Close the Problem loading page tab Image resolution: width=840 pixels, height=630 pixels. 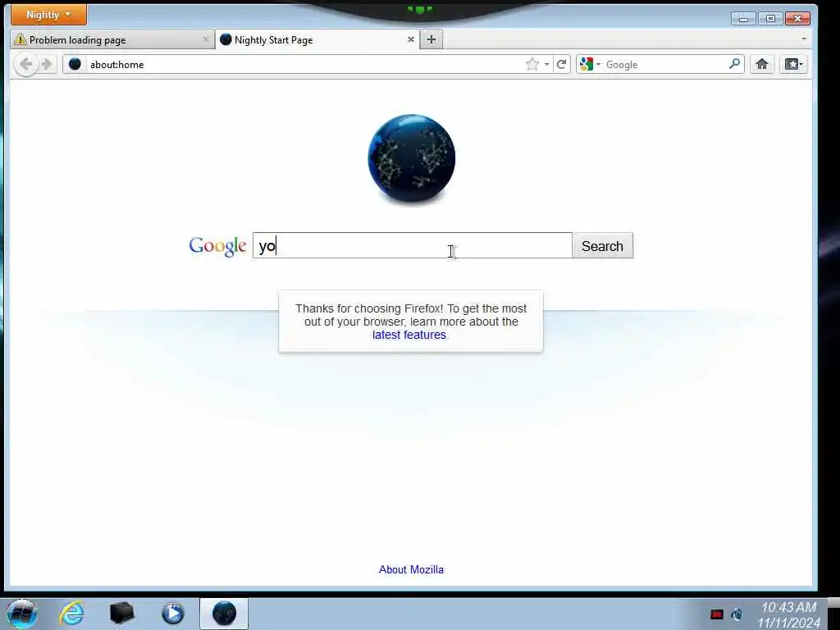(x=206, y=39)
